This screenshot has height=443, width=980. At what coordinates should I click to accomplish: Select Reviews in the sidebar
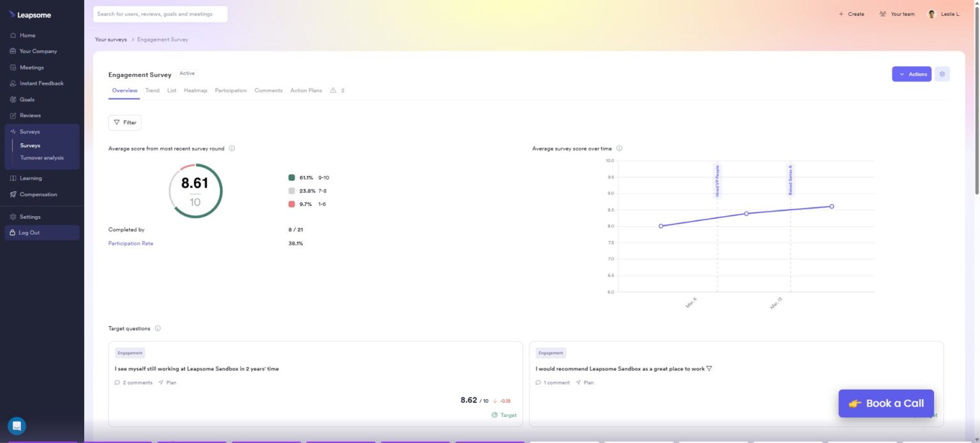(30, 115)
